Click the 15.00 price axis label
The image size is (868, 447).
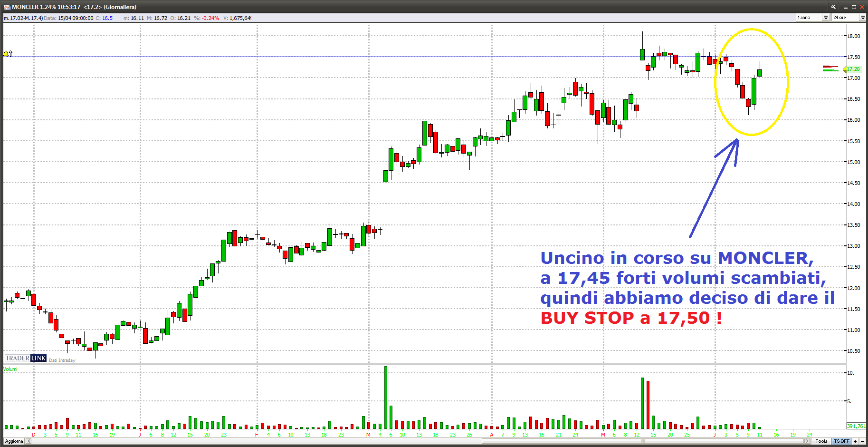(x=854, y=162)
